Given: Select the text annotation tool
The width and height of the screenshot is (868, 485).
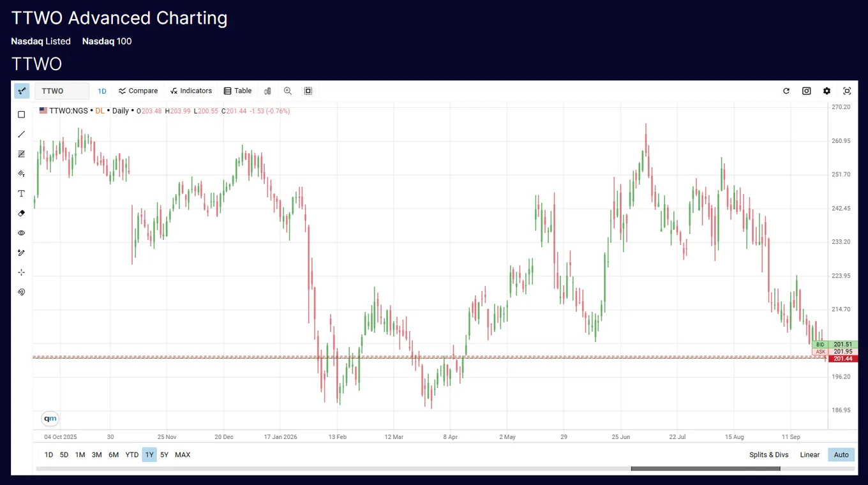Looking at the screenshot, I should tap(22, 193).
